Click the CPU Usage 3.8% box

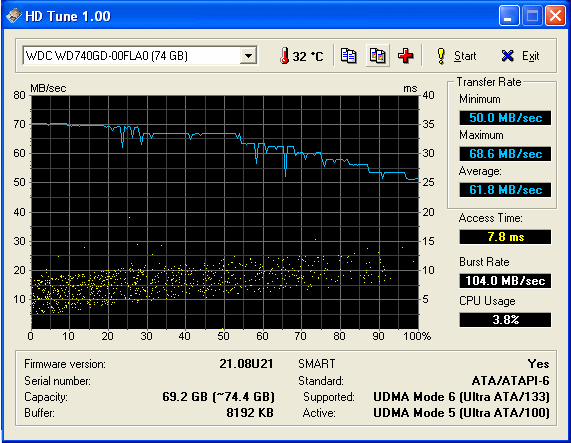505,320
